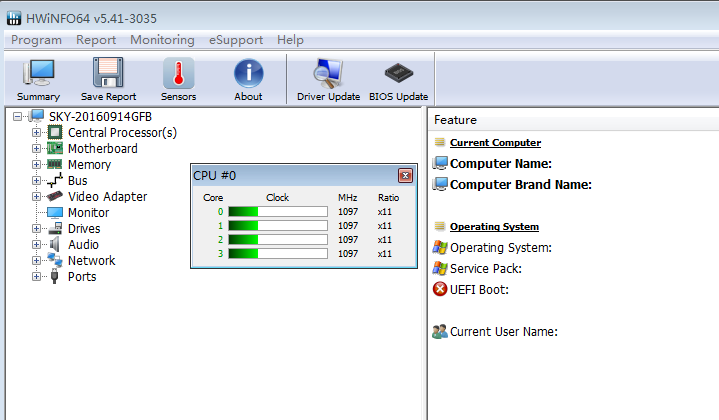Image resolution: width=719 pixels, height=420 pixels.
Task: Click the Bus tree icon
Action: [55, 180]
